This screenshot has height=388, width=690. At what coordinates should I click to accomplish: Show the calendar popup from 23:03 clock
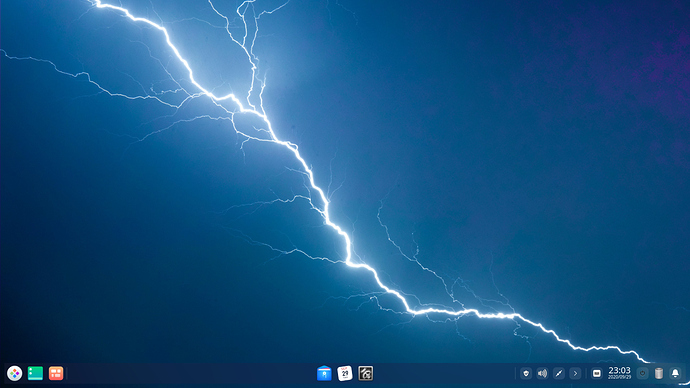pyautogui.click(x=620, y=371)
